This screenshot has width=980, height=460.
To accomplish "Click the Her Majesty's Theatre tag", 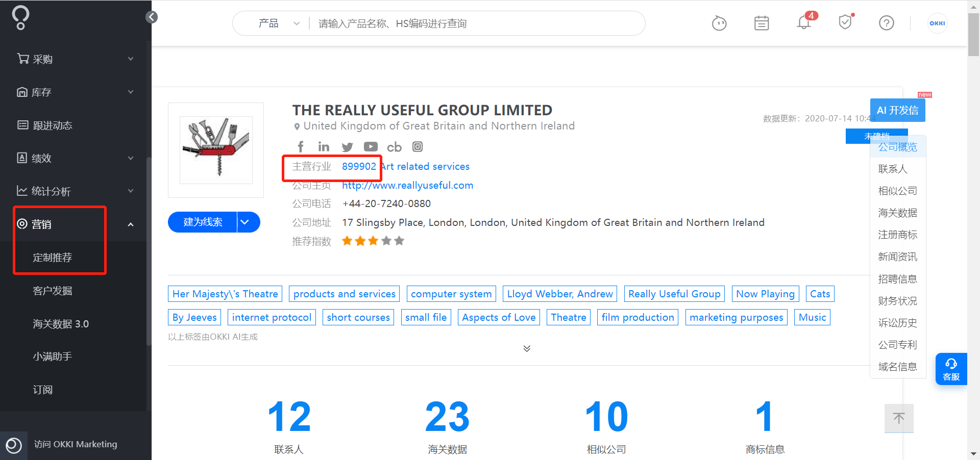I will point(225,294).
